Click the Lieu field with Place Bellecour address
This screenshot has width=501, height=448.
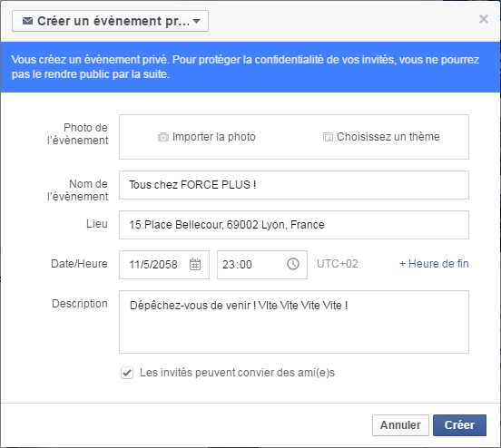coord(294,225)
